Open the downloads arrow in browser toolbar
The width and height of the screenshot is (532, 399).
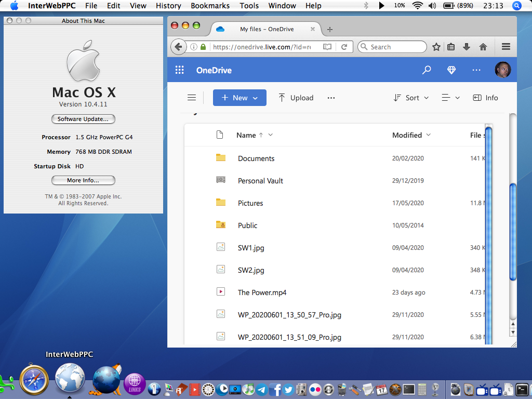[x=467, y=47]
